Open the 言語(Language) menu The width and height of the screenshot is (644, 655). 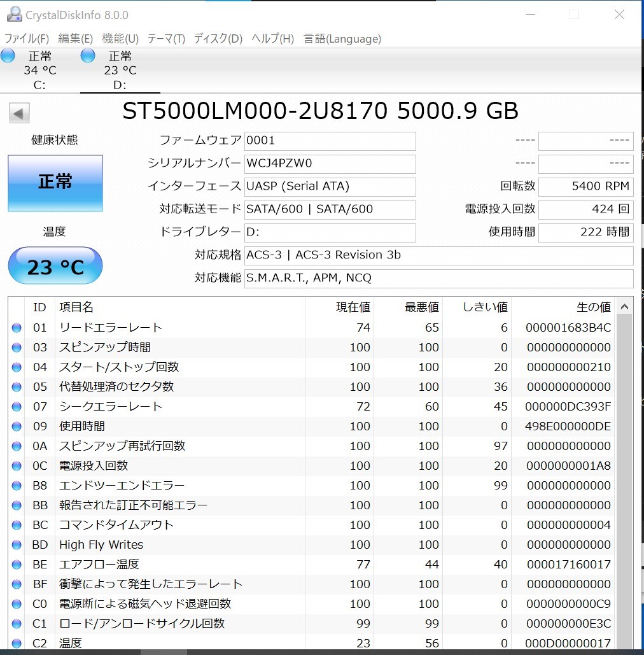pos(342,39)
